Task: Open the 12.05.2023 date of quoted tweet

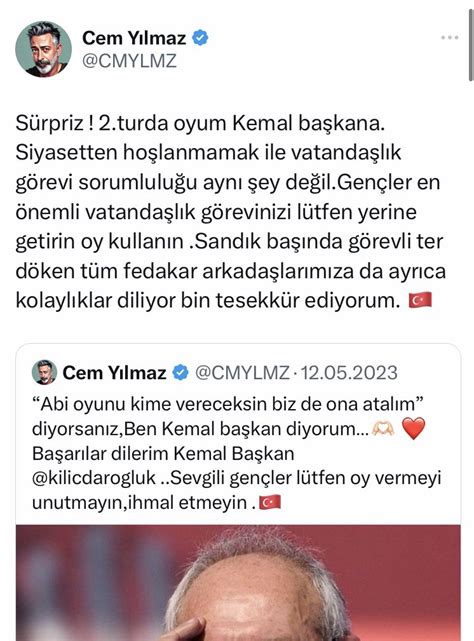Action: pos(349,373)
